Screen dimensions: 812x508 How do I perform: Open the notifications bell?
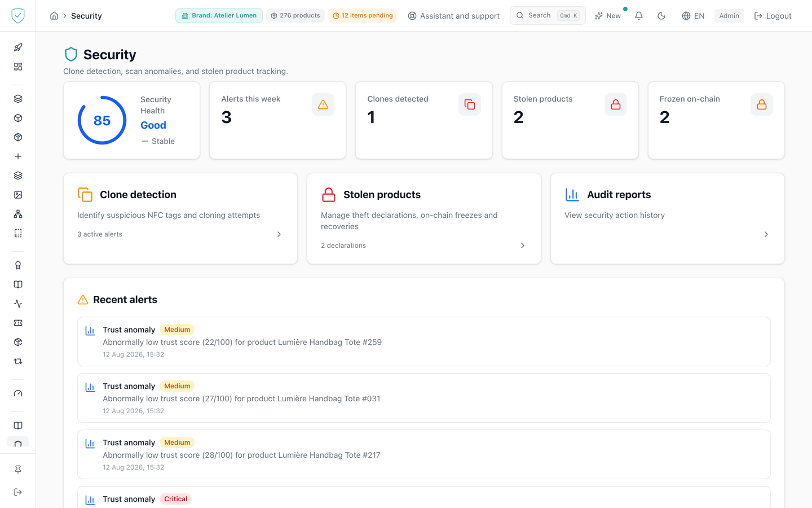[639, 16]
